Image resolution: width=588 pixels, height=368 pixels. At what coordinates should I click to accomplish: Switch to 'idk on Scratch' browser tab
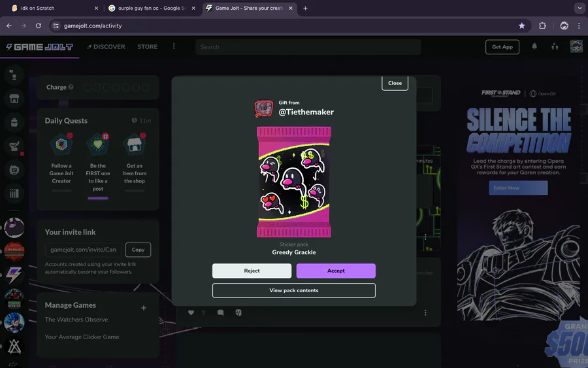click(x=54, y=8)
